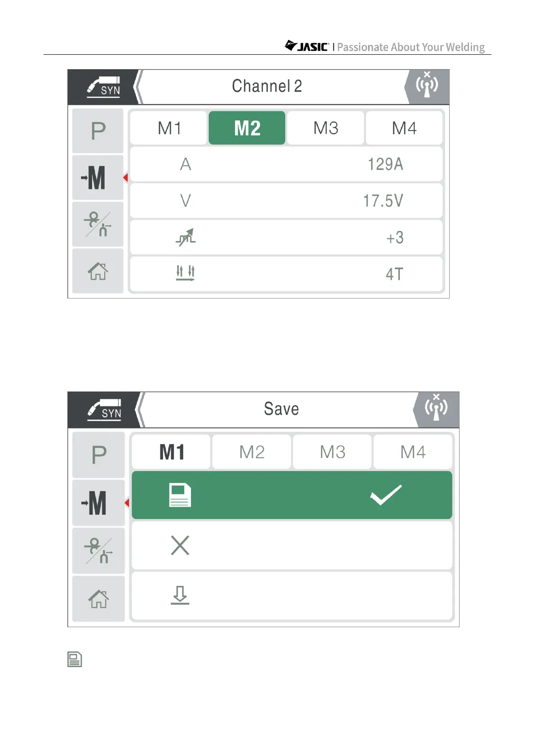535x756 pixels.
Task: Click the 4T trigger mode row
Action: tap(286, 274)
